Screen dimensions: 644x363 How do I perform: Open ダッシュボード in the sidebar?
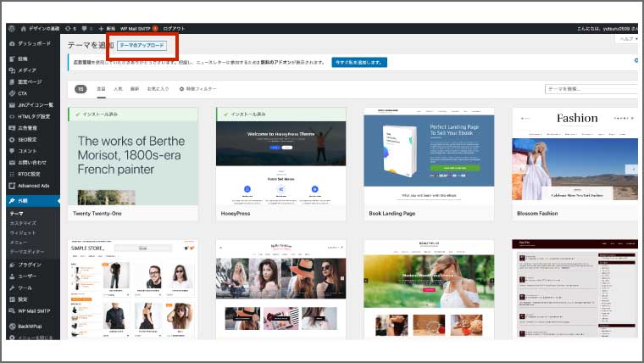tap(34, 43)
